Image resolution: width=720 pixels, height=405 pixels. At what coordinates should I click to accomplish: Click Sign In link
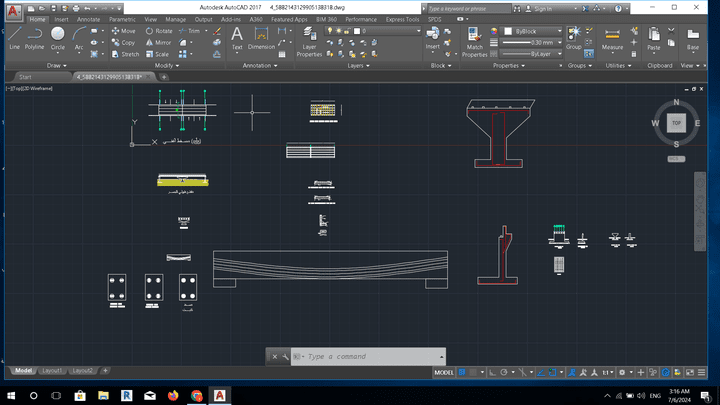coord(543,8)
